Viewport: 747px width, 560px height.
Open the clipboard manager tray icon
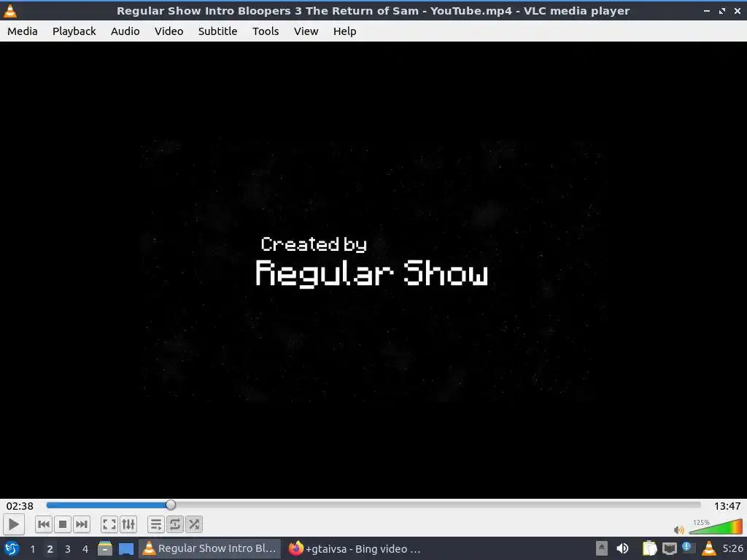649,548
